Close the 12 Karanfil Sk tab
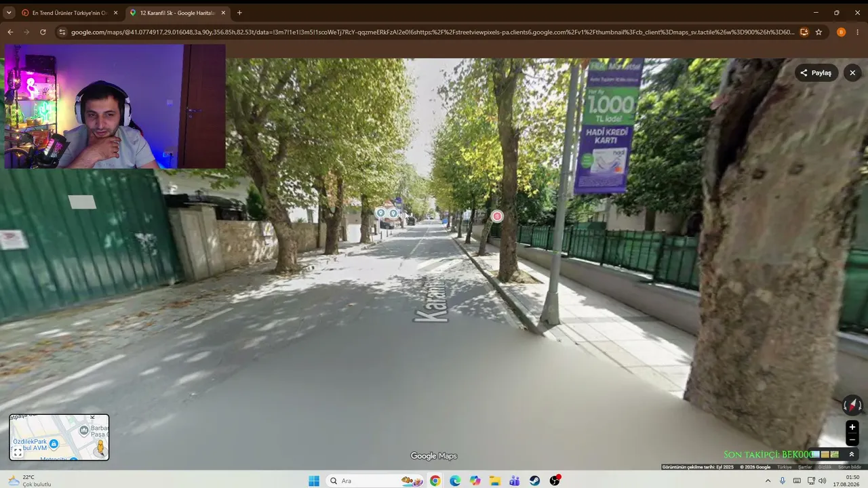The width and height of the screenshot is (868, 488). [x=223, y=13]
